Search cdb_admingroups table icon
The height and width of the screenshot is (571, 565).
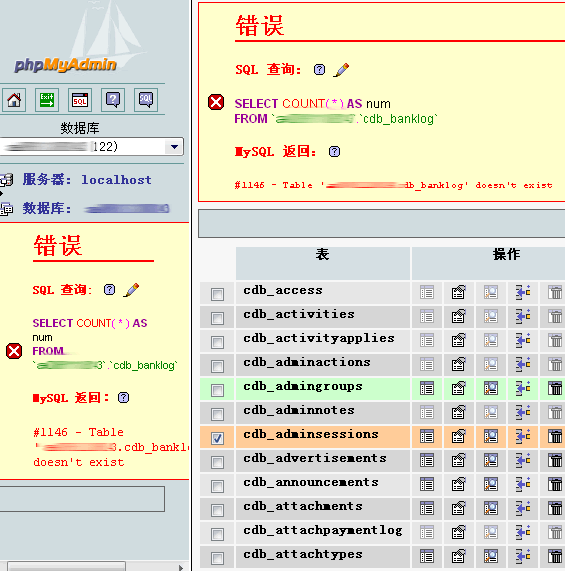pyautogui.click(x=491, y=388)
